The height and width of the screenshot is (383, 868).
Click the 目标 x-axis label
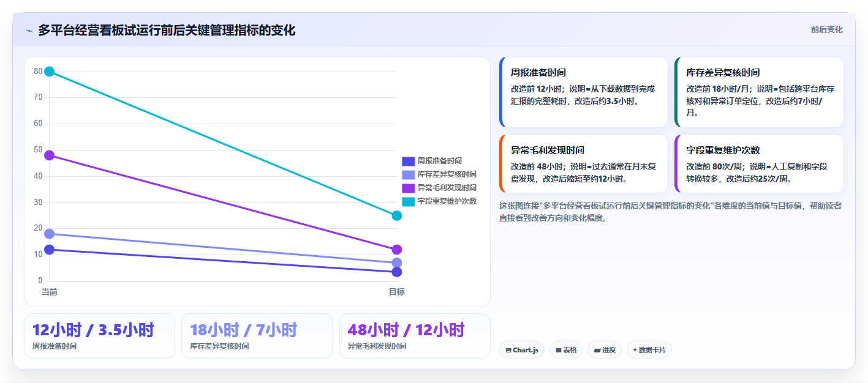point(397,292)
